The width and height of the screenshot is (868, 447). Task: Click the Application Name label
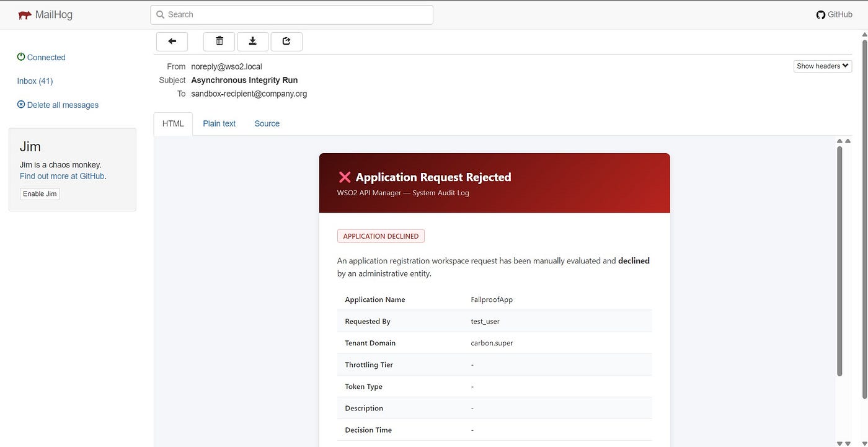click(x=375, y=299)
